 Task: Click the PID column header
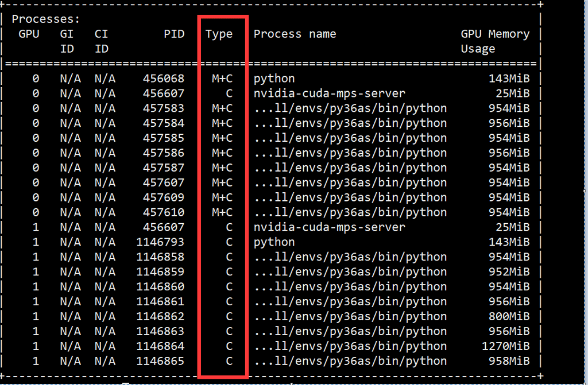pos(175,34)
